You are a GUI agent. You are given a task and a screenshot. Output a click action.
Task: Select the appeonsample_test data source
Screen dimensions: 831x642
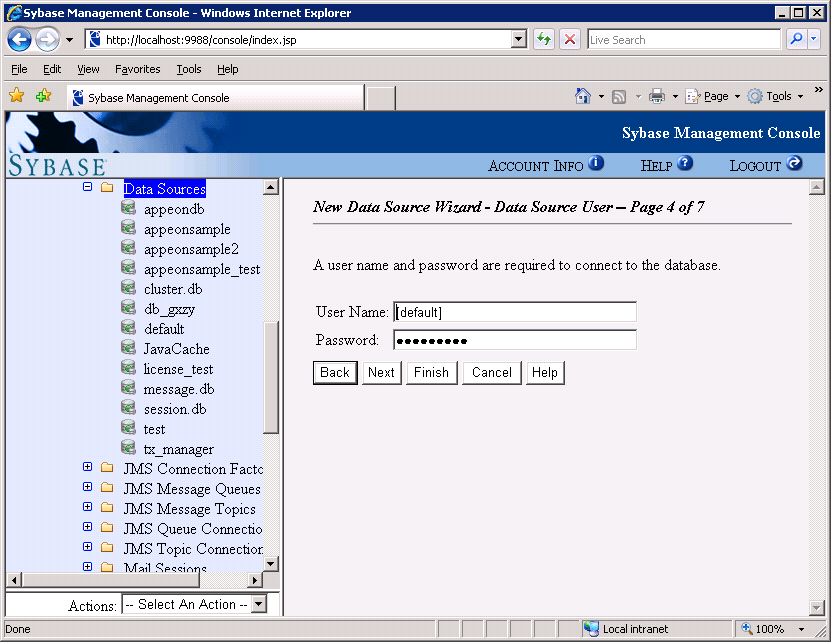(x=202, y=269)
